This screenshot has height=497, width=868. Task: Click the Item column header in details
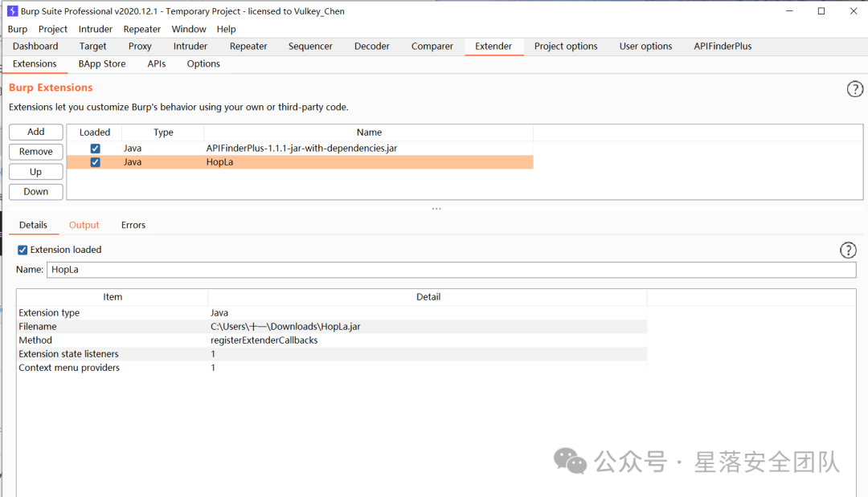point(113,297)
